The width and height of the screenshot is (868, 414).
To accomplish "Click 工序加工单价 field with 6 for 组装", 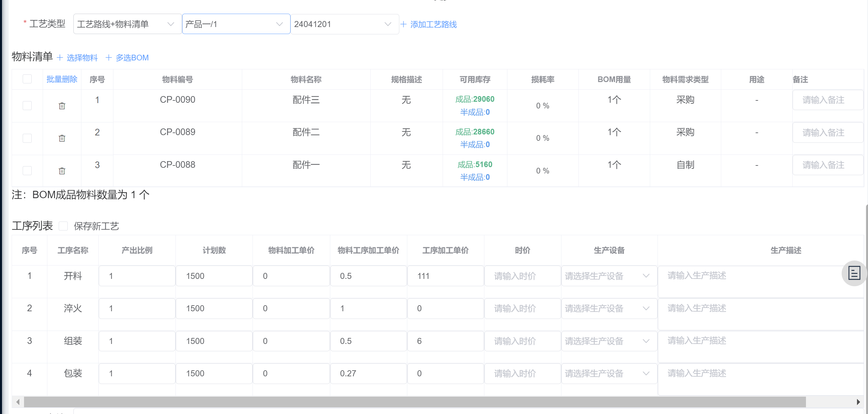I will (445, 341).
